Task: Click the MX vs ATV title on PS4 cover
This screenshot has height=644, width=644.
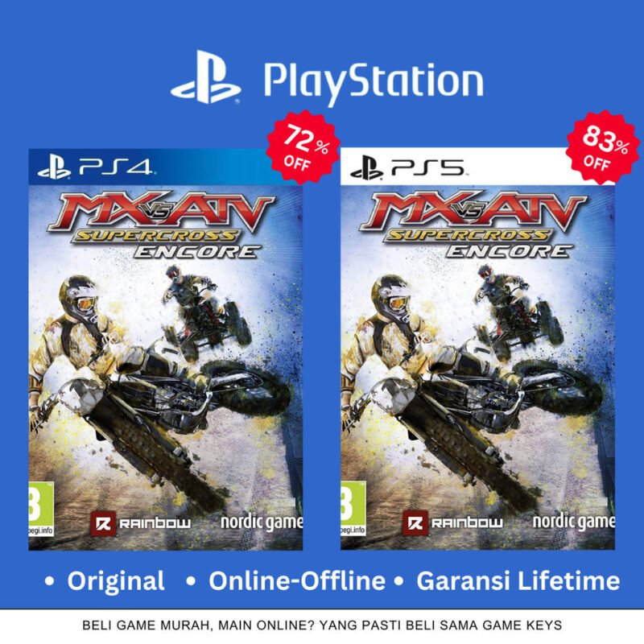Action: (161, 211)
